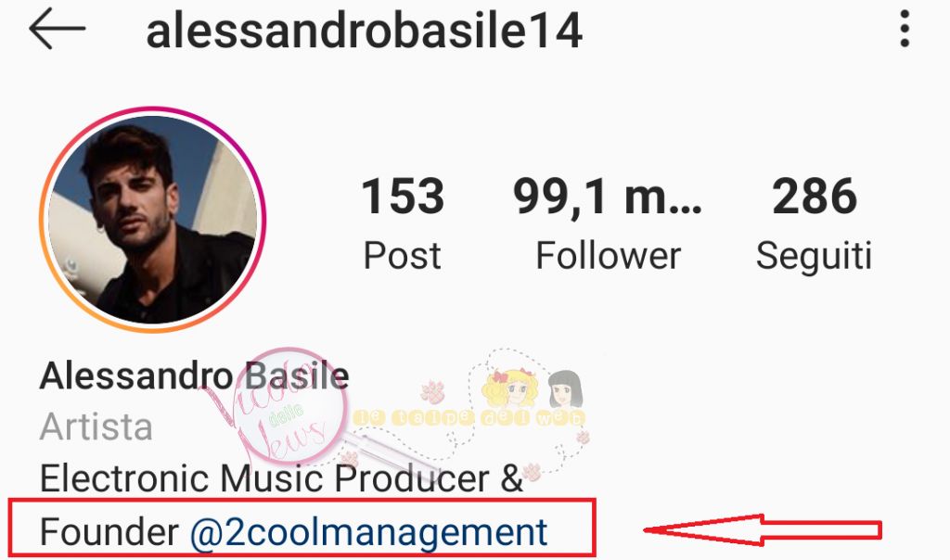Click the dark-haired cartoon girl icon
Screen dimensions: 950x560
(x=565, y=389)
